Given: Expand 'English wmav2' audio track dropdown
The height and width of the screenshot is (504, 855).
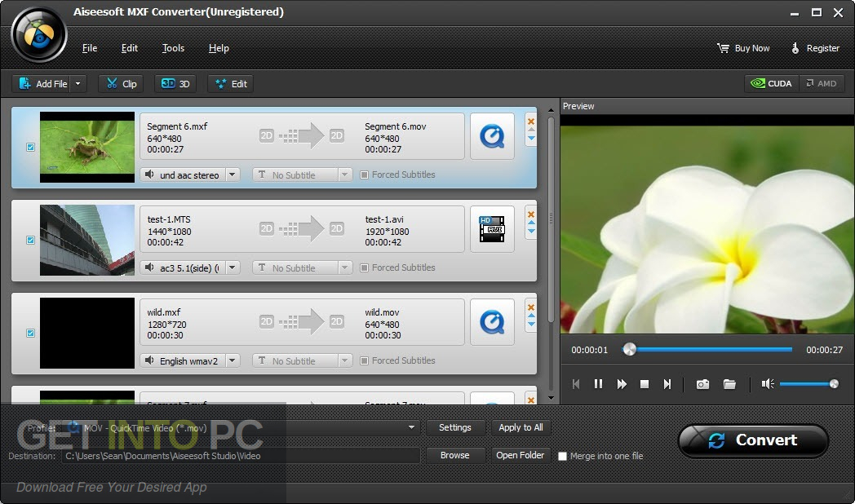Looking at the screenshot, I should click(x=233, y=360).
